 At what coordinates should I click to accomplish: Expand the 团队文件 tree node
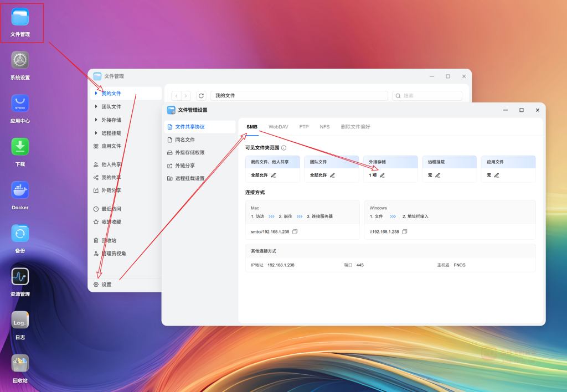point(96,106)
